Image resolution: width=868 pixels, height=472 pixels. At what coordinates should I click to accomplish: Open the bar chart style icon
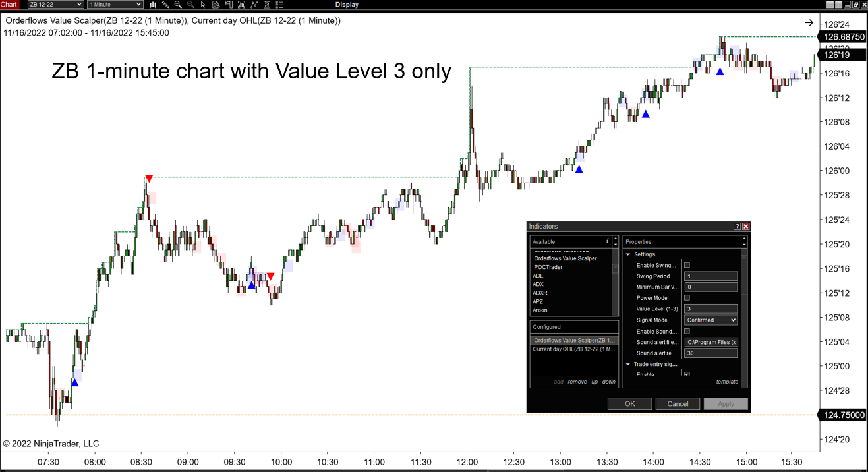(153, 5)
